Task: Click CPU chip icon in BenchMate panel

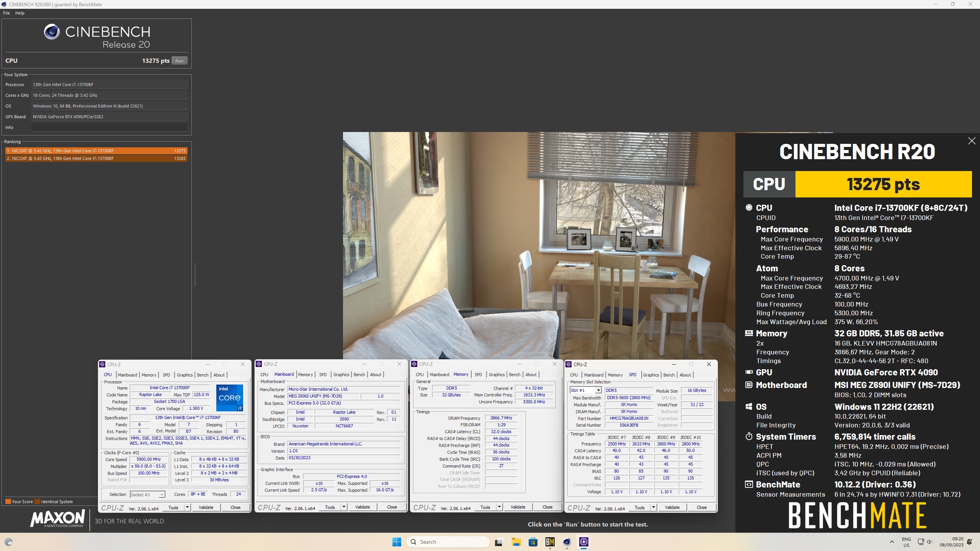Action: coord(749,207)
